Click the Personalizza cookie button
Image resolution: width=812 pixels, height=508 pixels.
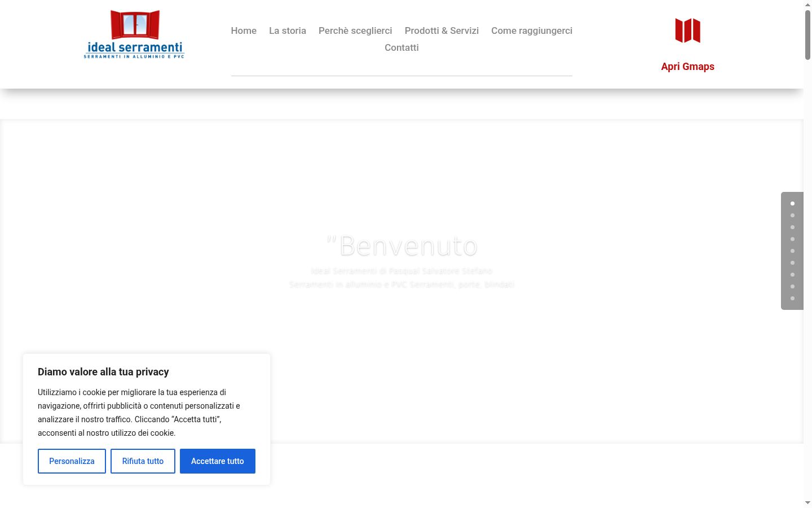[72, 461]
